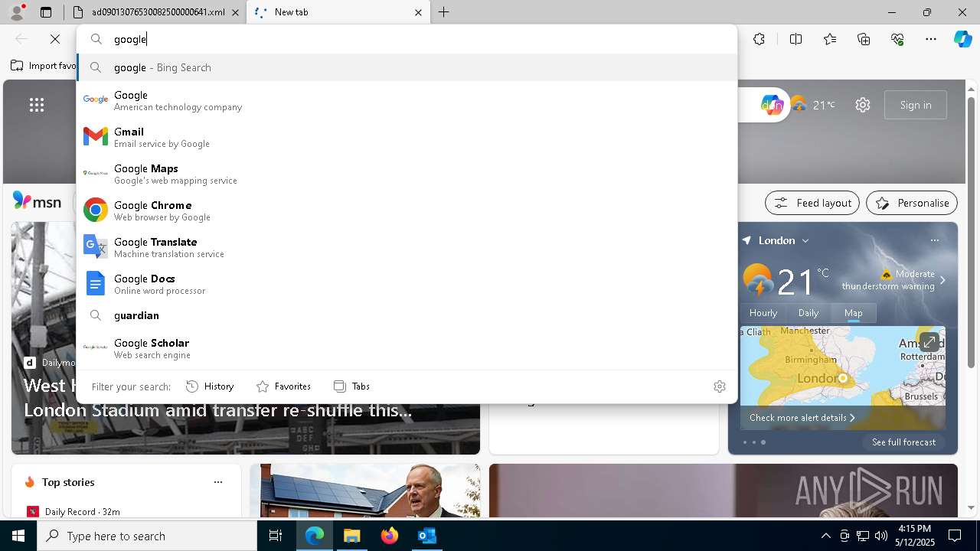Open search suggestion settings gear

[719, 386]
